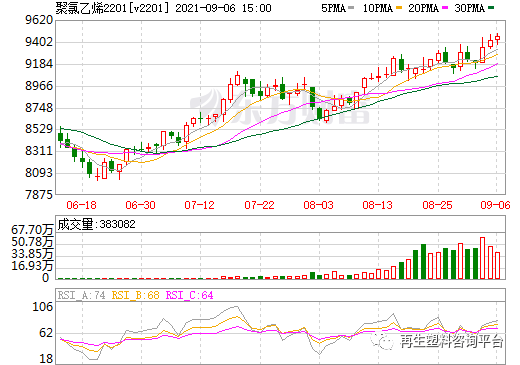Click the RSI_B:68 indicator label

click(136, 295)
